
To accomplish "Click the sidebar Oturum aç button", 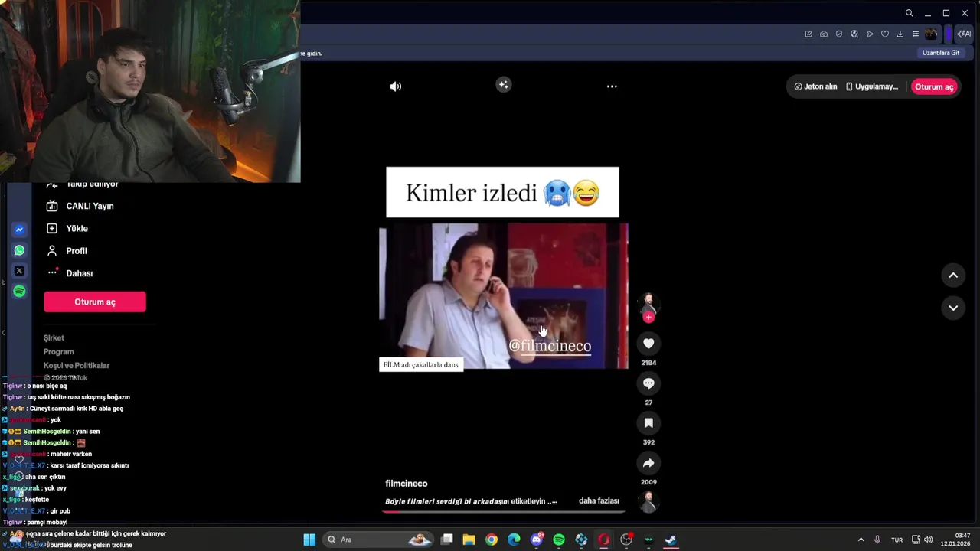I will tap(95, 302).
